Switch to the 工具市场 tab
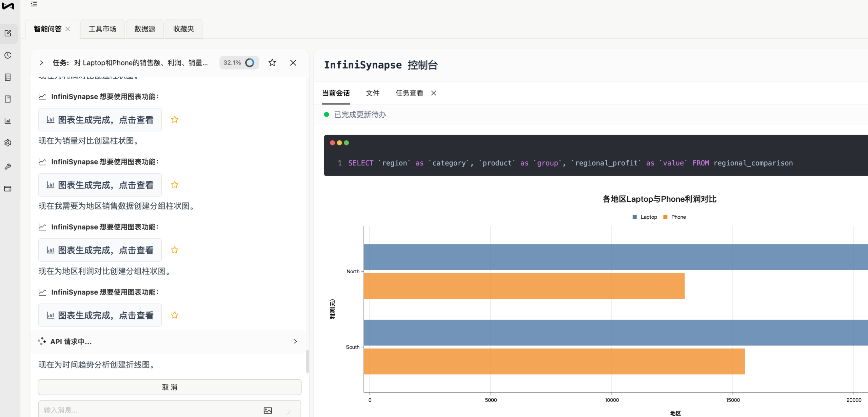This screenshot has height=417, width=868. click(102, 29)
